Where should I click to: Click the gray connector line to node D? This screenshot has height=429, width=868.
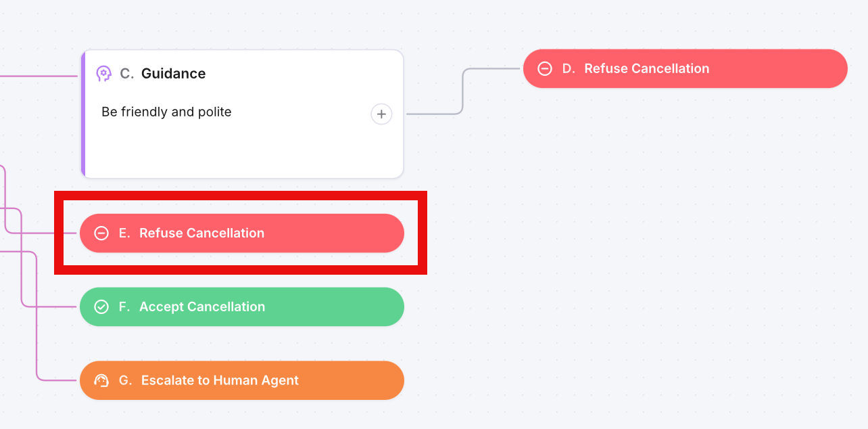click(x=462, y=91)
